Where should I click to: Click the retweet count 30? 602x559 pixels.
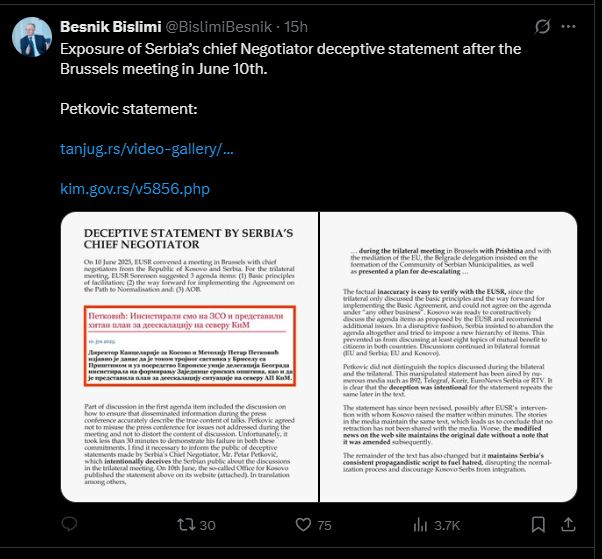click(x=207, y=525)
